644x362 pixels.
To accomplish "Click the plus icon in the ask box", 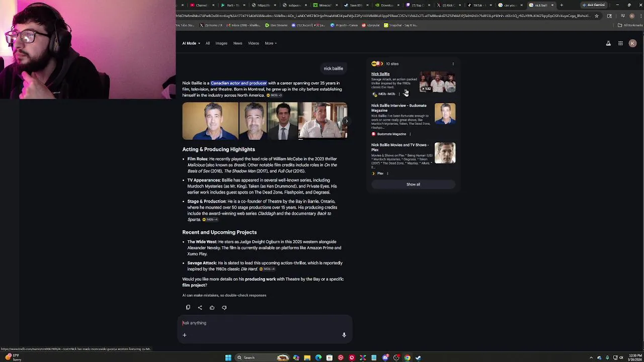I will pos(185,335).
